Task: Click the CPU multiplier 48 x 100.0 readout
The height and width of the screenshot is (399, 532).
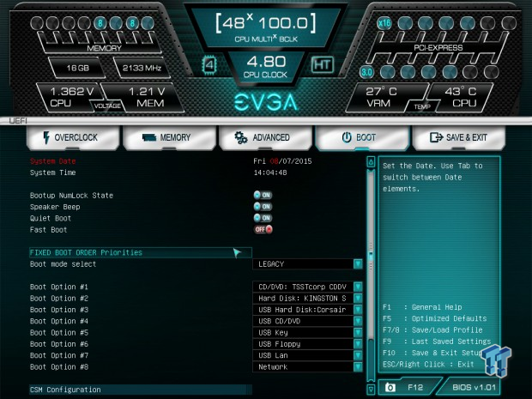Action: (x=266, y=23)
